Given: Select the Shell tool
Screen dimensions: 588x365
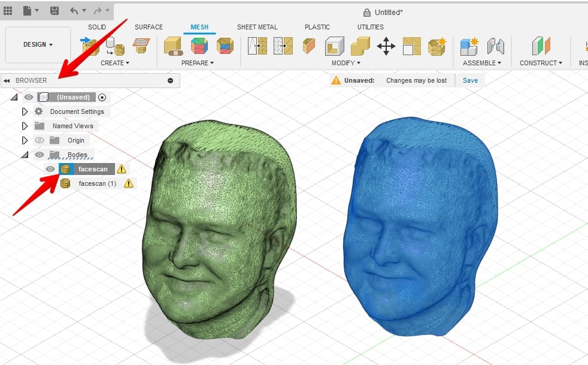Looking at the screenshot, I should 335,46.
